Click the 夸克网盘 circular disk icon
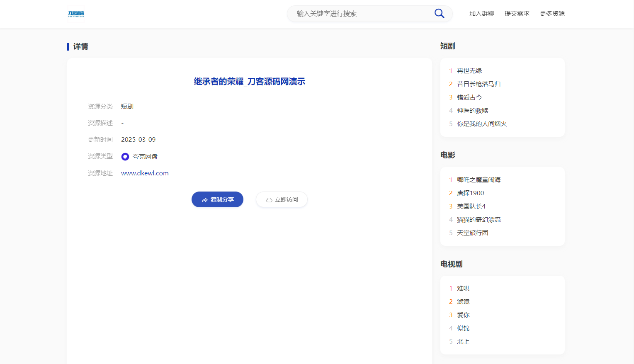Image resolution: width=634 pixels, height=364 pixels. click(125, 156)
